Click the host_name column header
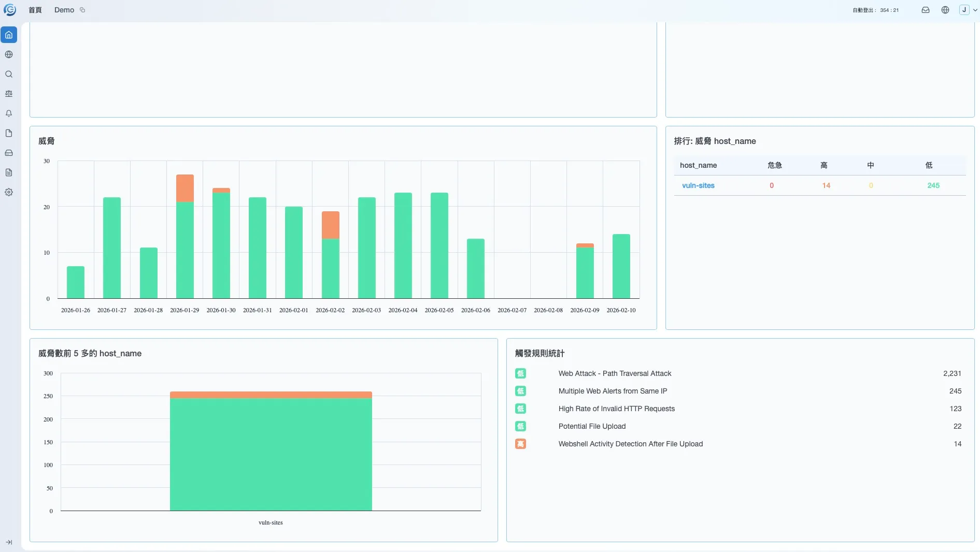The image size is (980, 552). (x=698, y=165)
